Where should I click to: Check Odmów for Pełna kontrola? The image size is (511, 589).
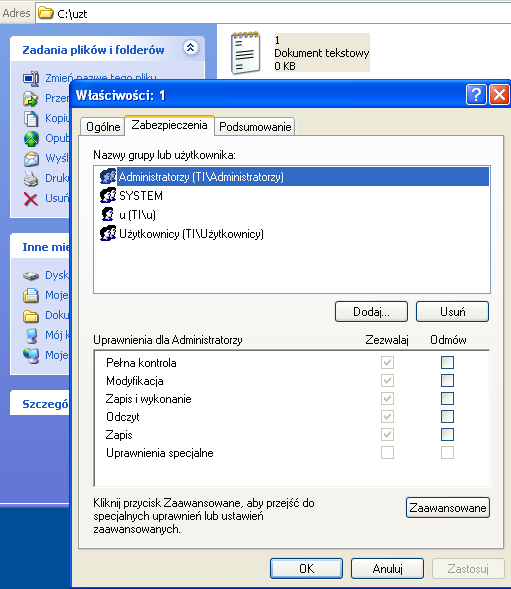click(x=447, y=362)
